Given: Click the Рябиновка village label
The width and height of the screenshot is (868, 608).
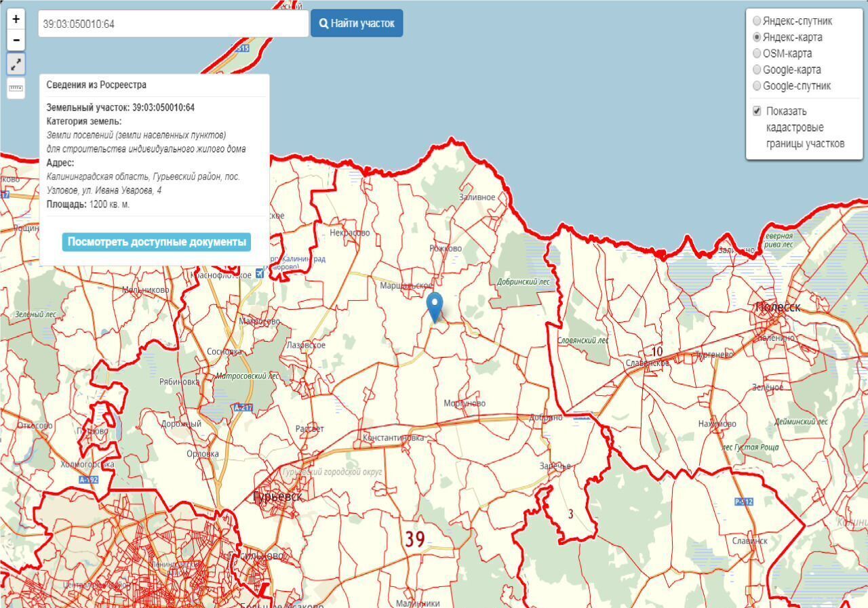Looking at the screenshot, I should pyautogui.click(x=179, y=381).
